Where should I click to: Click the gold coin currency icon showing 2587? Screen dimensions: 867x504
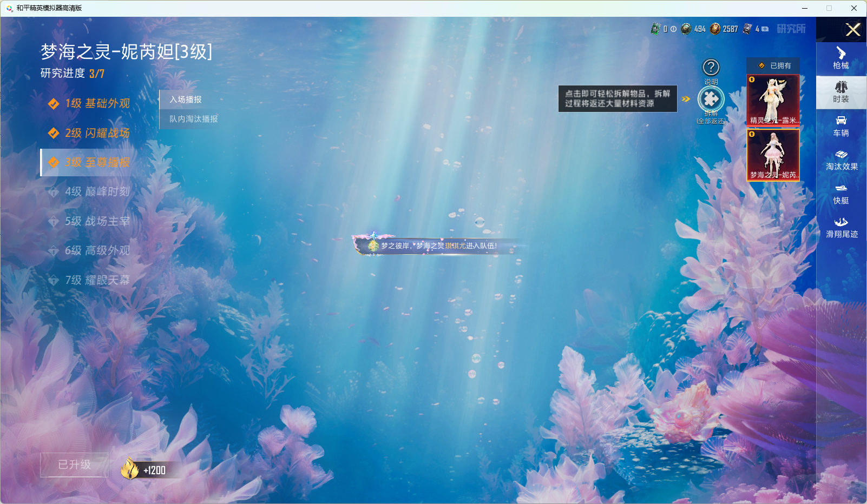(715, 29)
